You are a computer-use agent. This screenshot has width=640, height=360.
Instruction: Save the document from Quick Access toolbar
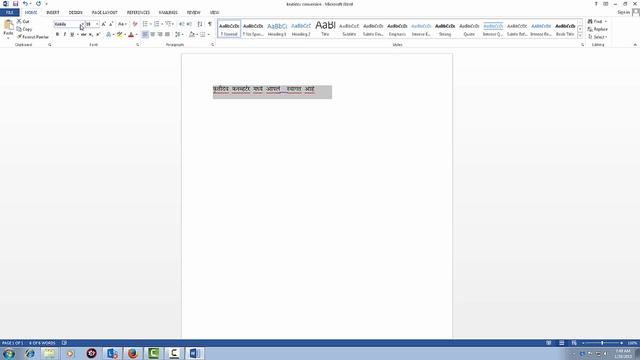pos(16,4)
